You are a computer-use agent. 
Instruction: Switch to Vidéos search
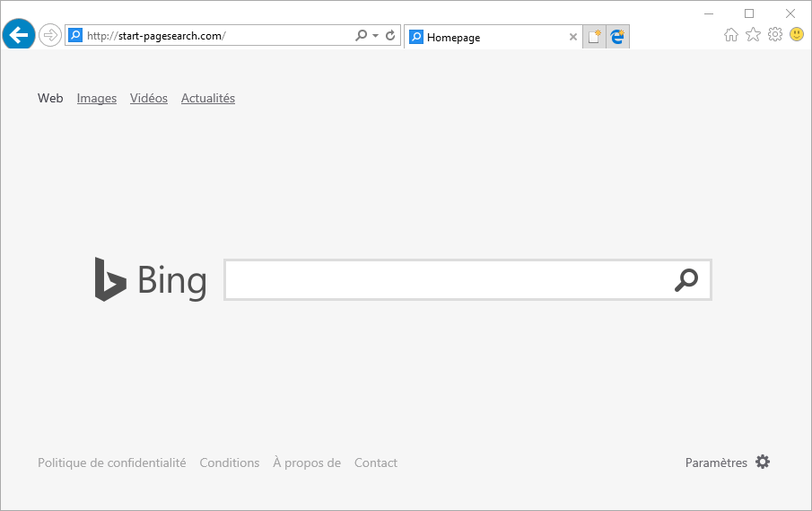click(149, 99)
